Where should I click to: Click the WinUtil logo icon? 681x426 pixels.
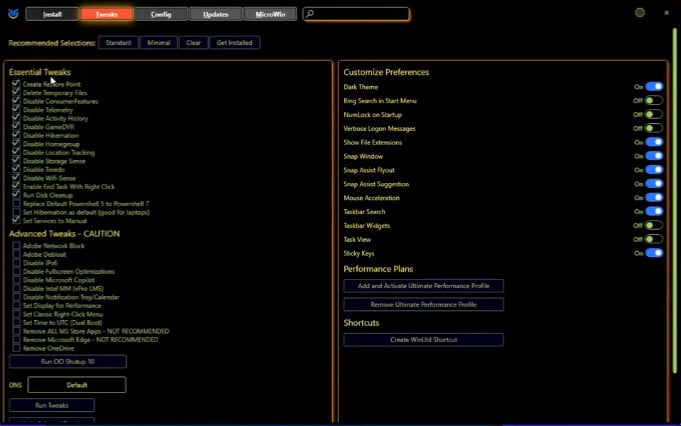(13, 13)
